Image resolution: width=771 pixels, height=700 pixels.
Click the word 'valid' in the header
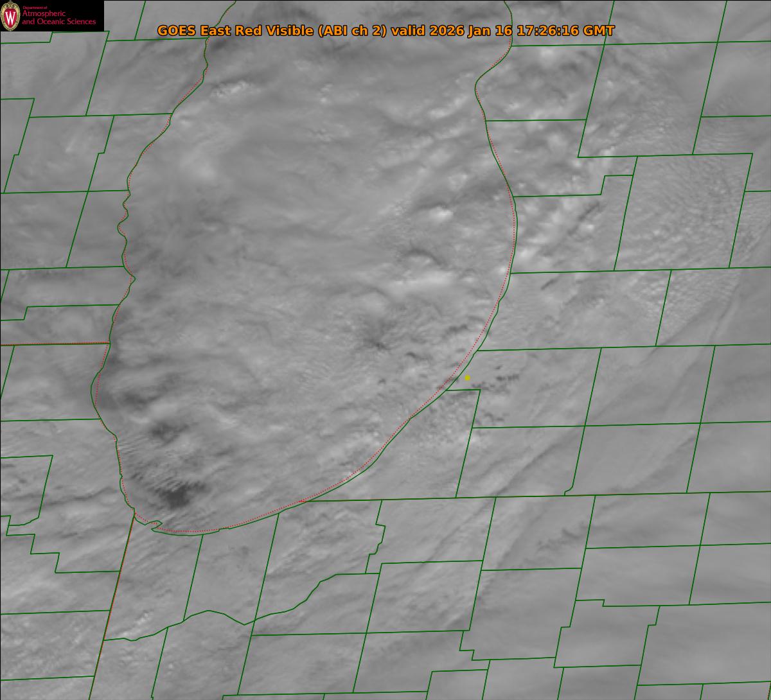pos(406,31)
